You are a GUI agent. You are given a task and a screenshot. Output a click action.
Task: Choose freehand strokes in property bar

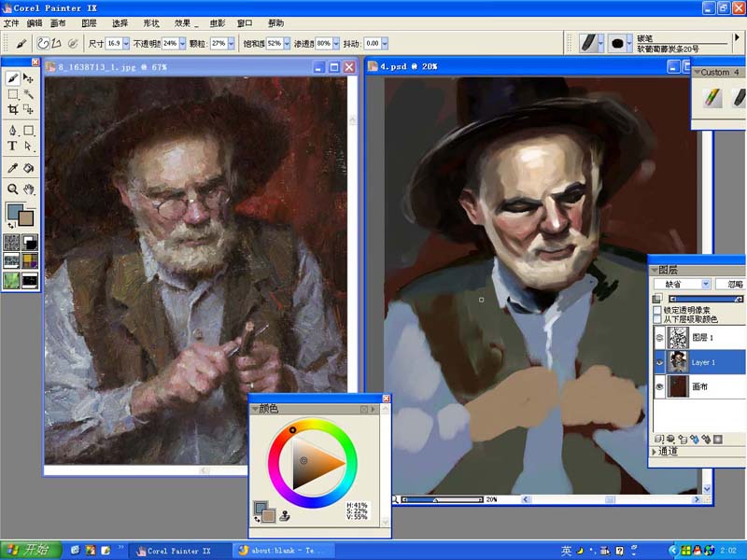pyautogui.click(x=43, y=43)
